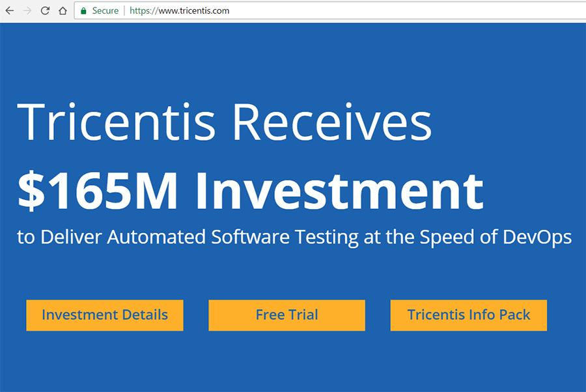Navigate back to the previous page

[9, 10]
